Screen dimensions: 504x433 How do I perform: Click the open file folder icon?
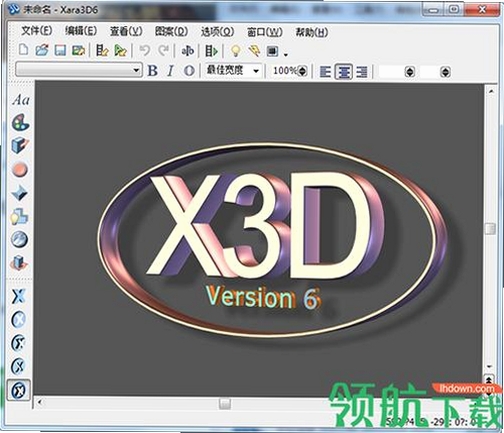tap(42, 50)
